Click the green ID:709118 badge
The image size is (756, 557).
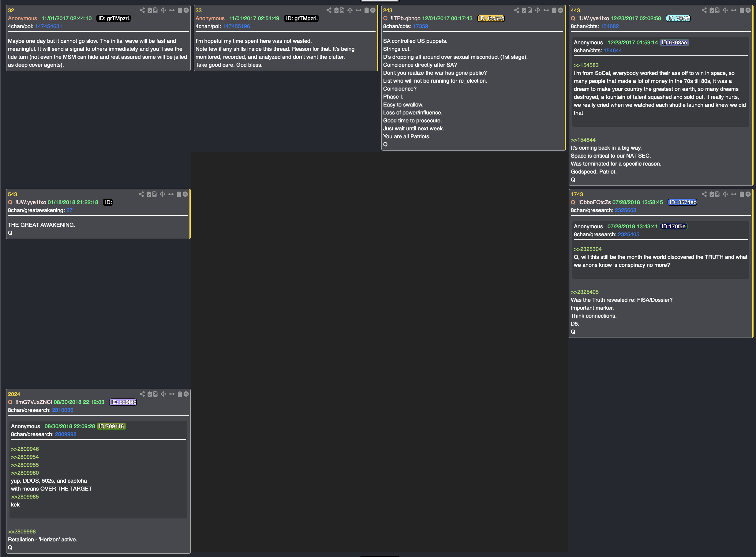click(x=111, y=427)
